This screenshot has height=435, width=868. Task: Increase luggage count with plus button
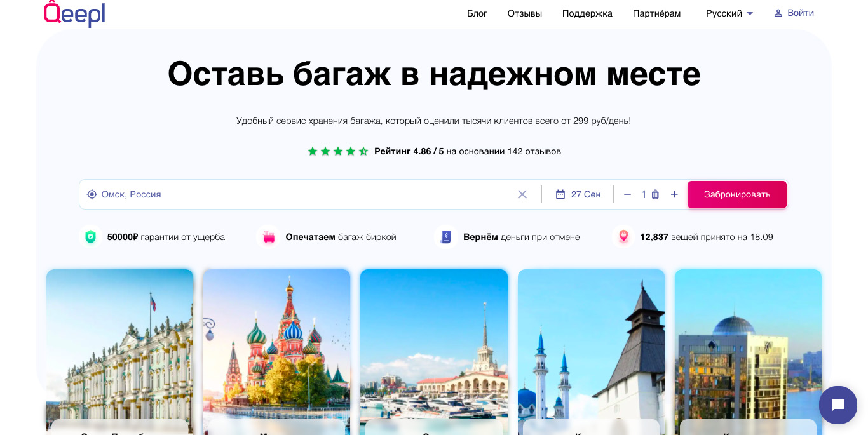[674, 194]
